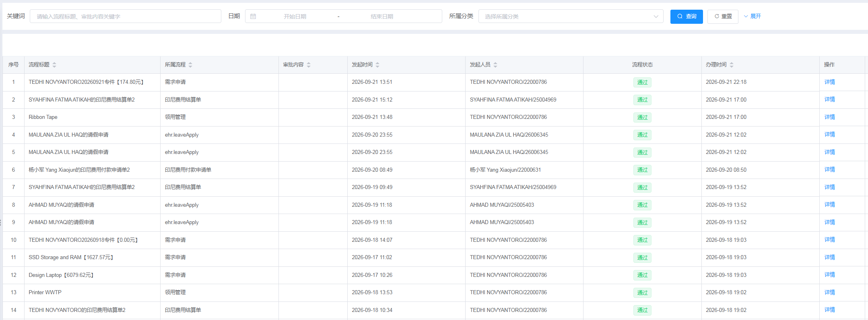Sort by 发起时间 column arrows

coord(377,65)
